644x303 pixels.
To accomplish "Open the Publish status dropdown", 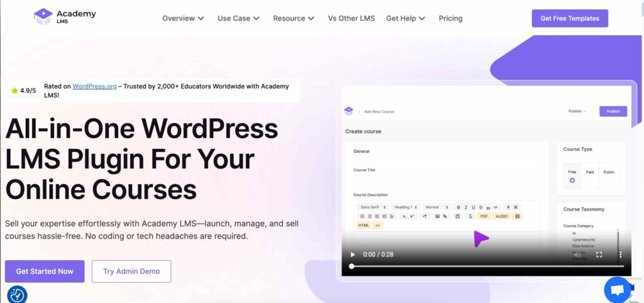I will point(577,111).
